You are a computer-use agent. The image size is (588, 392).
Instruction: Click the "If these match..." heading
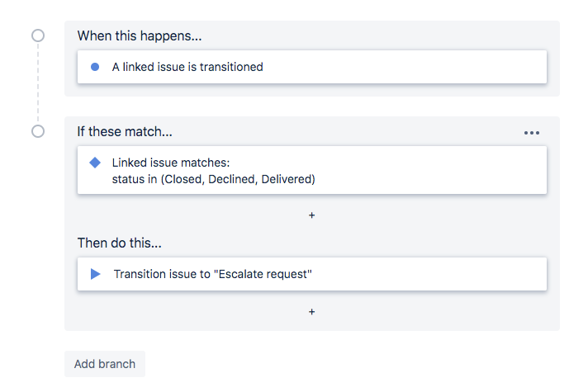(125, 132)
